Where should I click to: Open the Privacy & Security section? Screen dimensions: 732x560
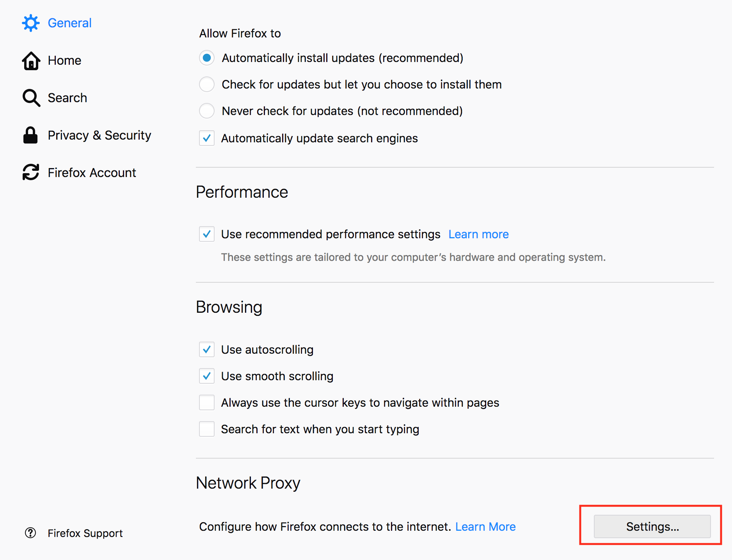99,135
